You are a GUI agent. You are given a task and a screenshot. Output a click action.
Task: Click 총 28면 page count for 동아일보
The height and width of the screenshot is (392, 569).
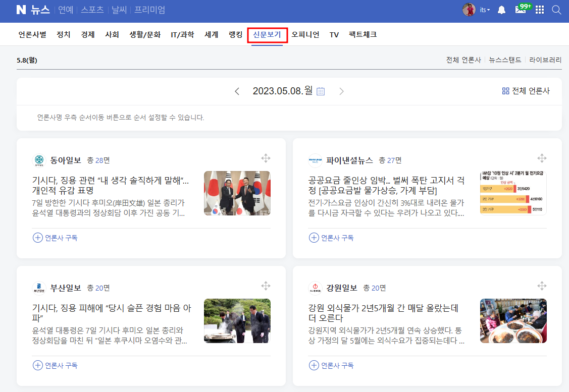98,160
